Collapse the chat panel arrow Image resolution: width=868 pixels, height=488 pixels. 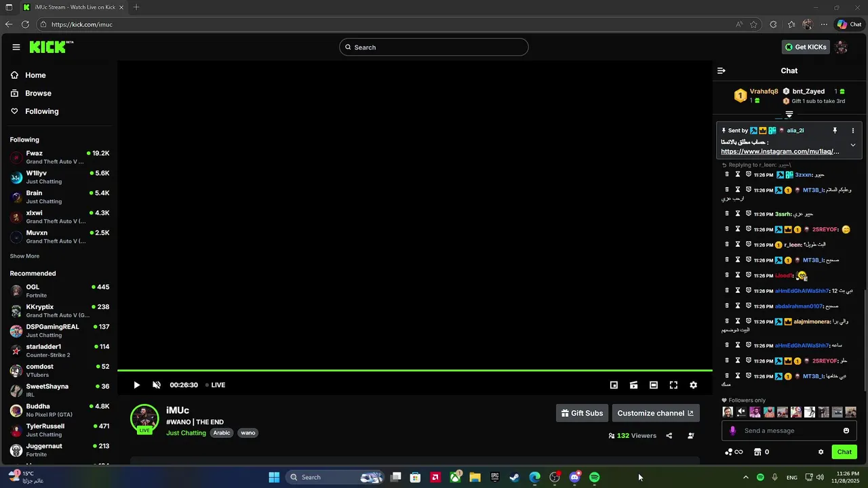722,70
